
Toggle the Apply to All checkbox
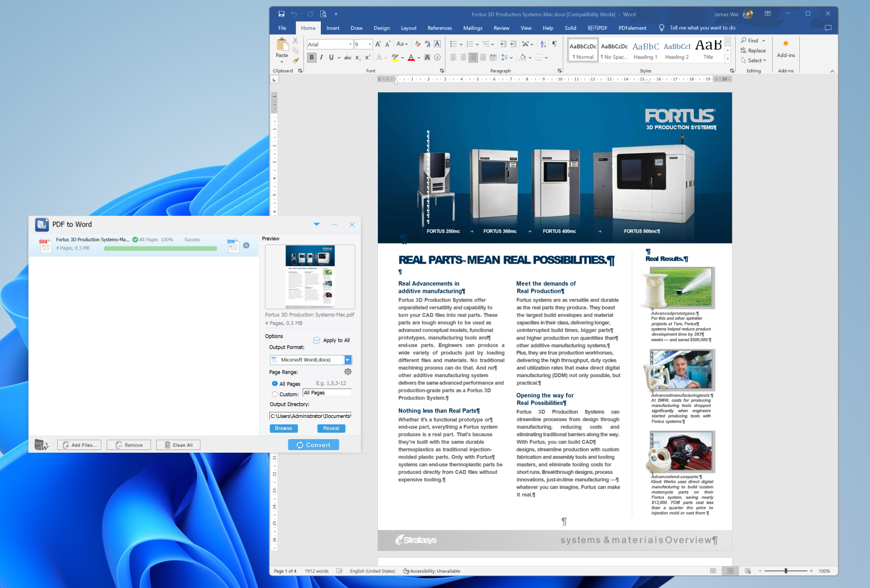(317, 340)
